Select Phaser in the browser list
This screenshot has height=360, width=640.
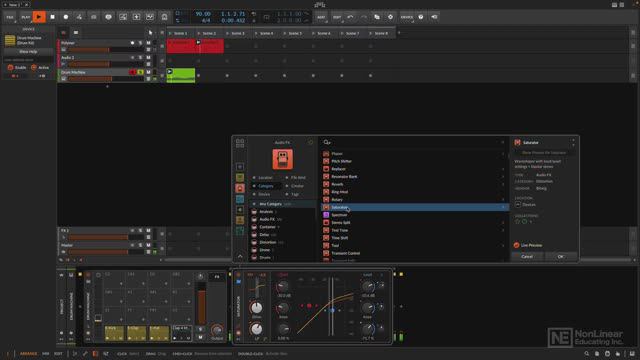414,154
